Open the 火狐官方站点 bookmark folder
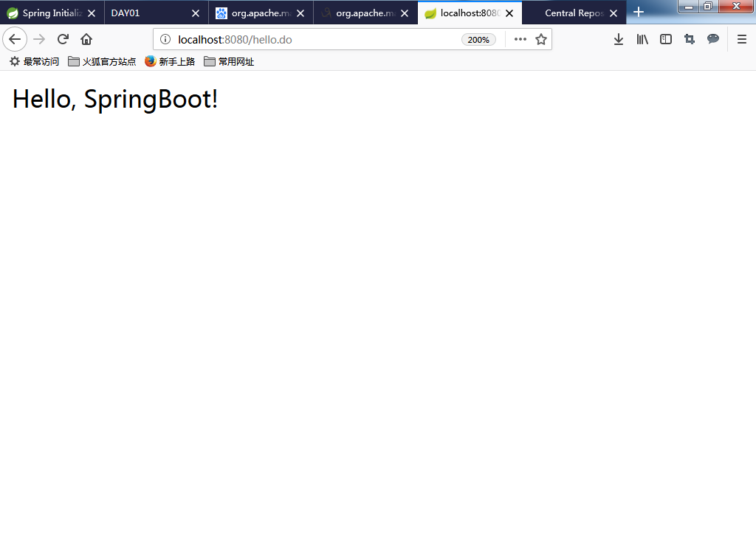The width and height of the screenshot is (756, 537). tap(102, 62)
